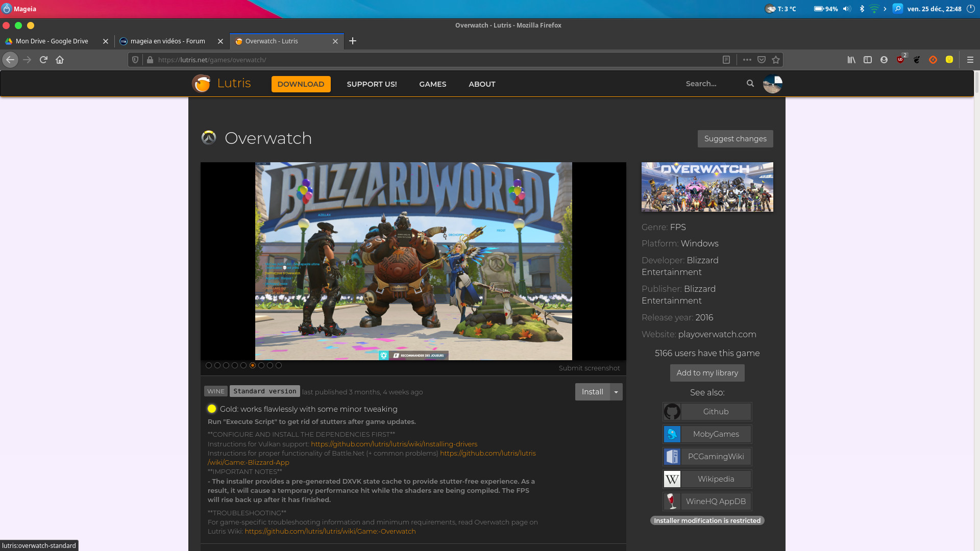980x551 pixels.
Task: Select the last screenshot carousel dot
Action: point(279,365)
